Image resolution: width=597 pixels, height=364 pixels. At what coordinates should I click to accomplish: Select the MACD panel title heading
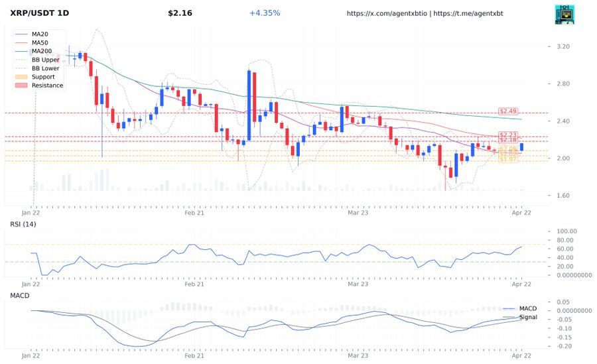[x=20, y=296]
